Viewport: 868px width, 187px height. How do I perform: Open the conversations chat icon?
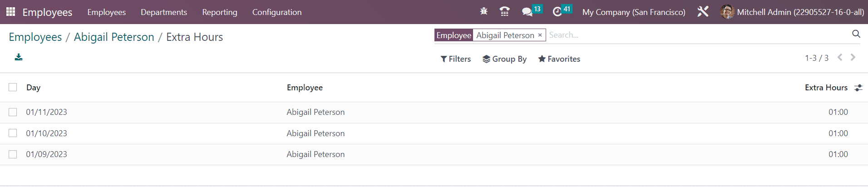tap(527, 12)
